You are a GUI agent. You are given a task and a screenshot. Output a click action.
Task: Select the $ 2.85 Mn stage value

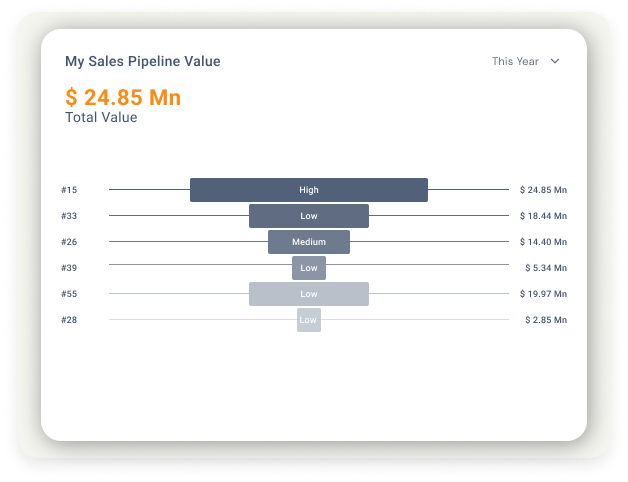pyautogui.click(x=545, y=320)
